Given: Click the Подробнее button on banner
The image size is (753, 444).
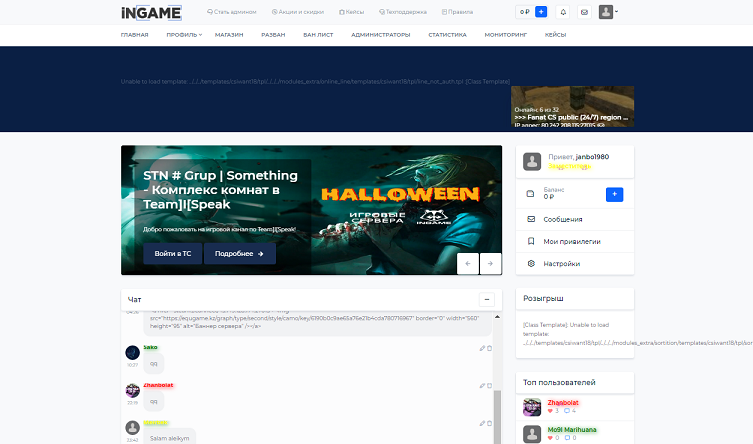Looking at the screenshot, I should click(x=240, y=254).
